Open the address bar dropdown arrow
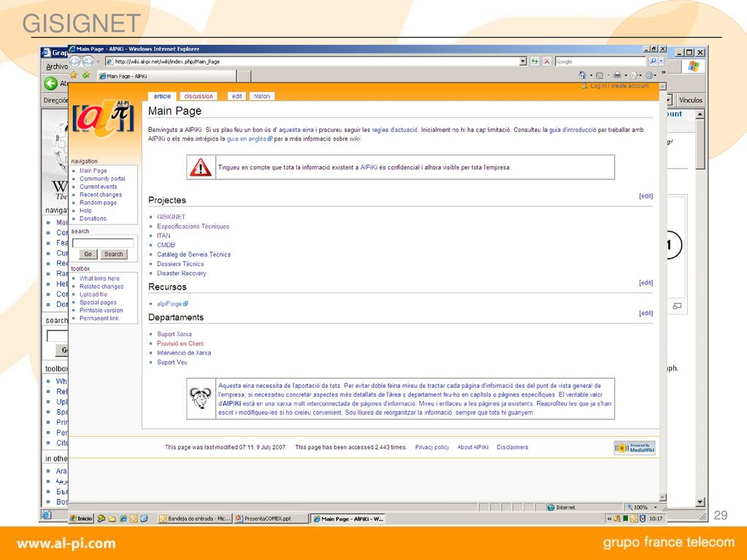The height and width of the screenshot is (560, 747). [523, 61]
